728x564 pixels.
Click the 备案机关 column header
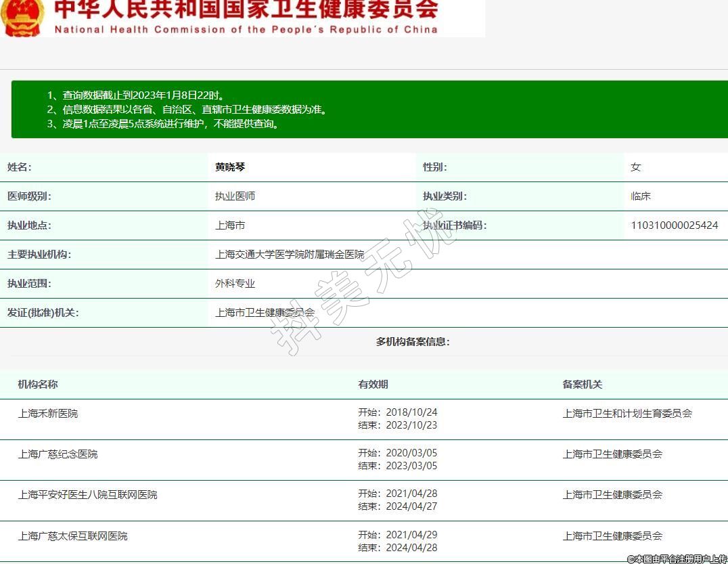(582, 385)
